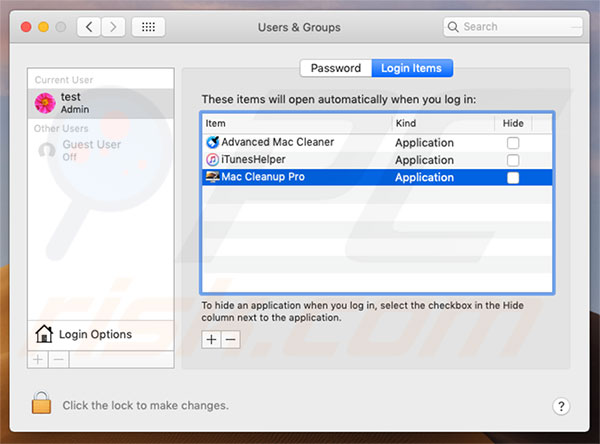Open Login Options

[x=101, y=335]
